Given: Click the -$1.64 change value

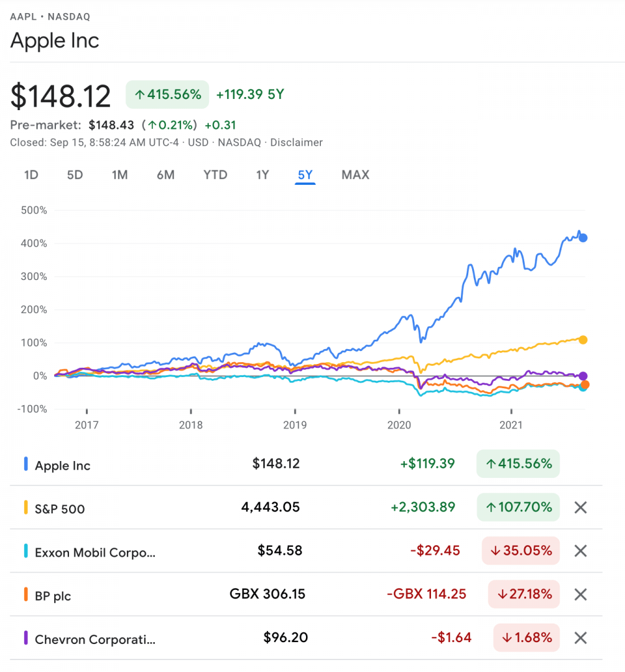Looking at the screenshot, I should click(x=451, y=638).
